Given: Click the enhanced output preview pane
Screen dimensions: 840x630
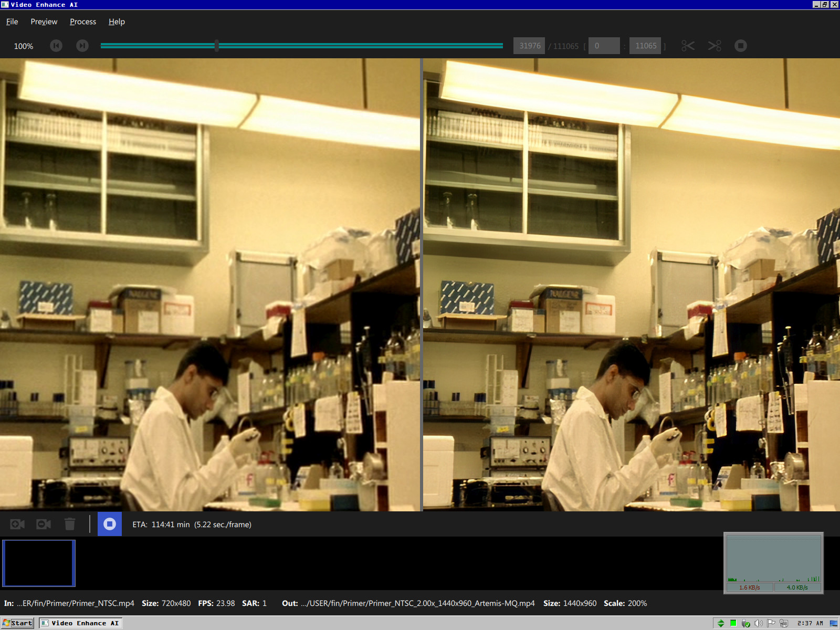Looking at the screenshot, I should [632, 285].
